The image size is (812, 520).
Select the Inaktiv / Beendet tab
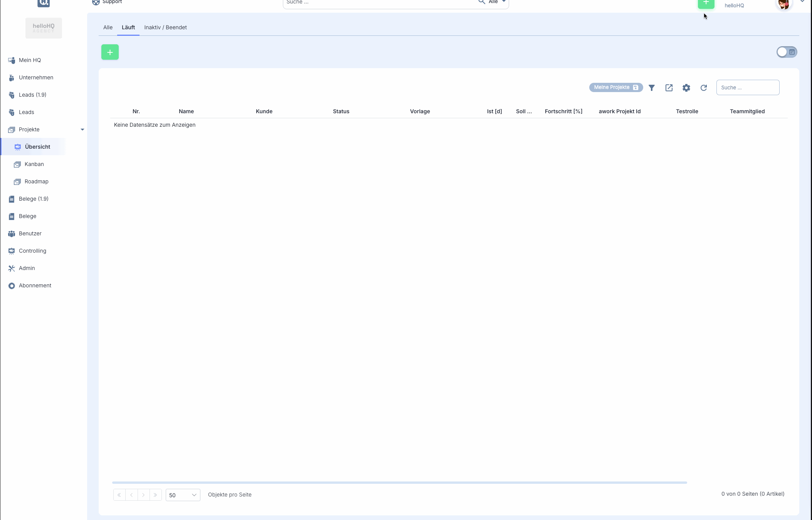click(x=165, y=27)
